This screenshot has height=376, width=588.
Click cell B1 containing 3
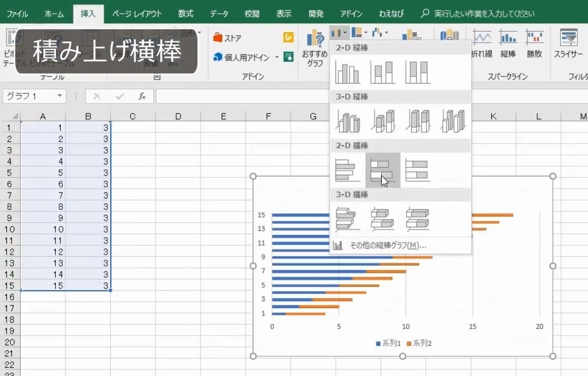click(x=88, y=128)
